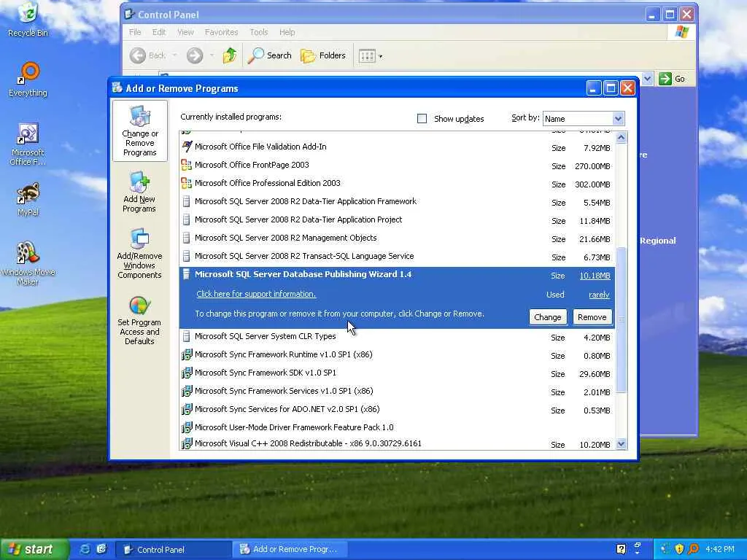Select Microsoft Sync Framework Services v1.0 SP1
Viewport: 747px width, 560px height.
tap(398, 392)
